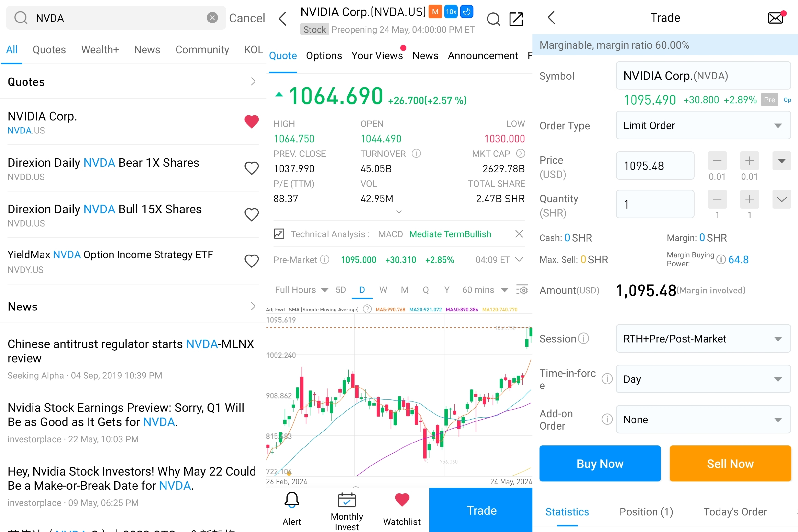798x532 pixels.
Task: Expand quantity options chevron
Action: 781,199
